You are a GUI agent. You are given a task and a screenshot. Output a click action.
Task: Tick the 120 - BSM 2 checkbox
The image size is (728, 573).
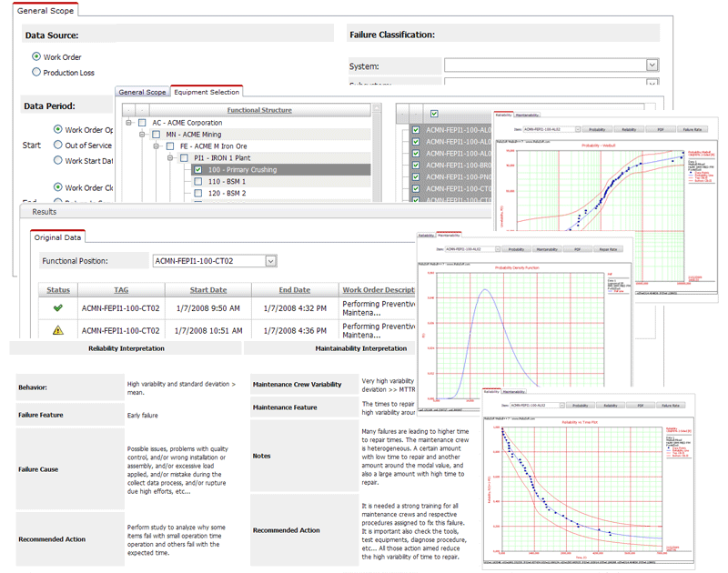(x=198, y=194)
